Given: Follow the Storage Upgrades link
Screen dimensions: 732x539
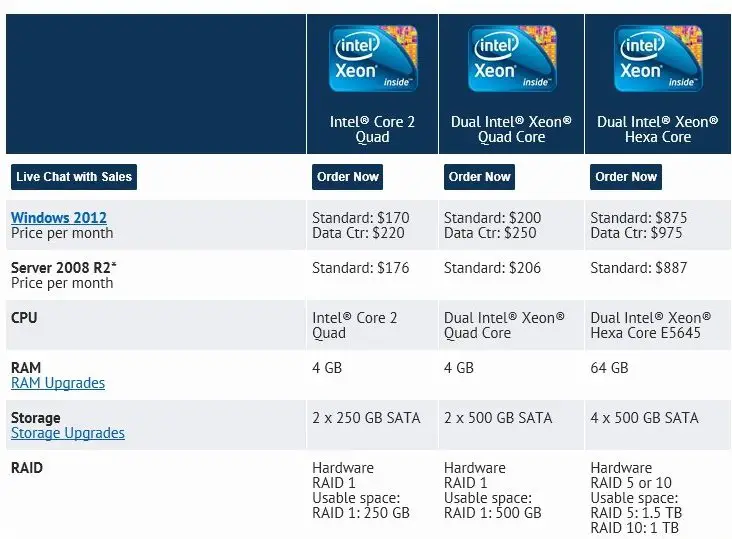Looking at the screenshot, I should pyautogui.click(x=68, y=433).
